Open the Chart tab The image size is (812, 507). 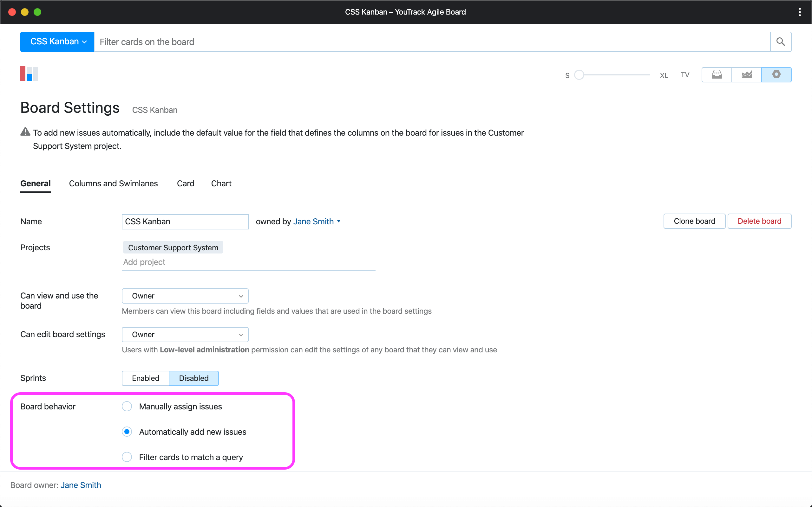point(221,183)
